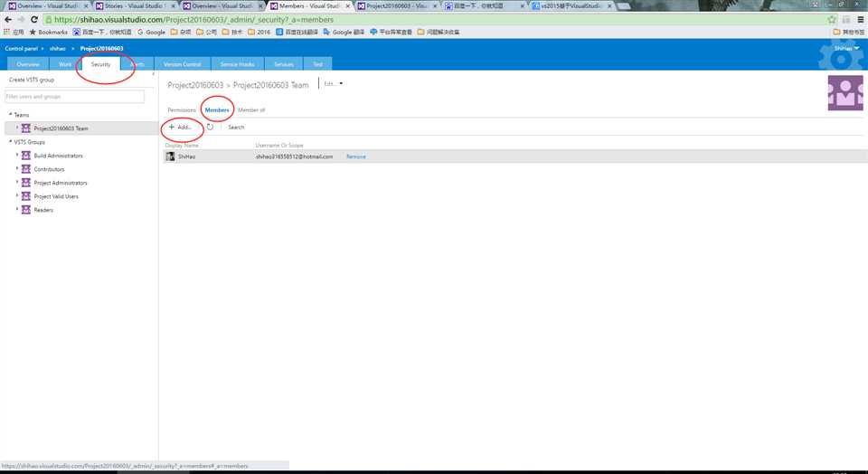Switch to the Work admin tab
The height and width of the screenshot is (474, 868).
[x=65, y=64]
